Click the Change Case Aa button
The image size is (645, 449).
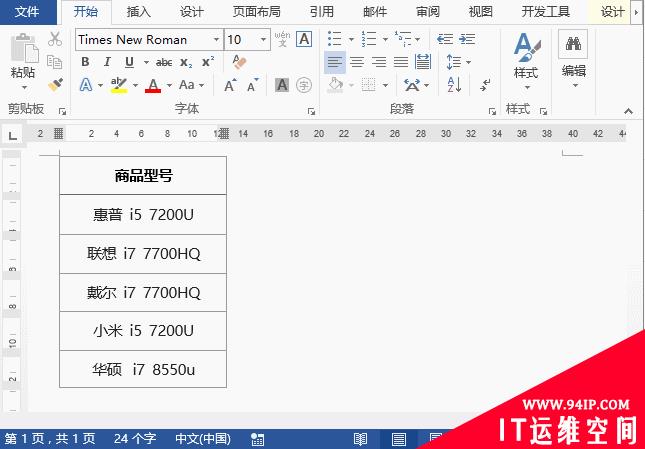pos(187,85)
